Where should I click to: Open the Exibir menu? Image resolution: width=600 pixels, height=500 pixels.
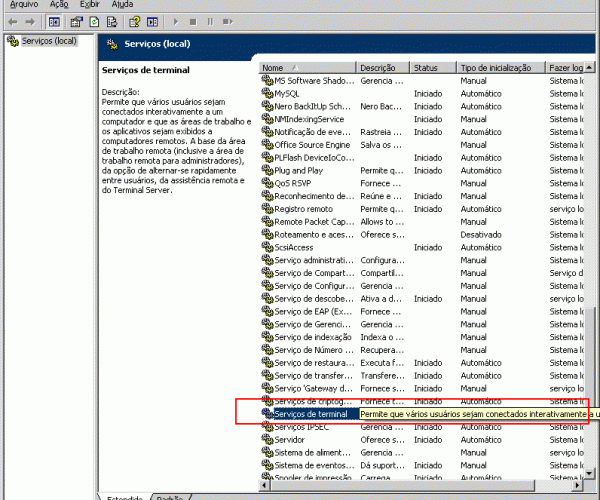click(x=90, y=4)
